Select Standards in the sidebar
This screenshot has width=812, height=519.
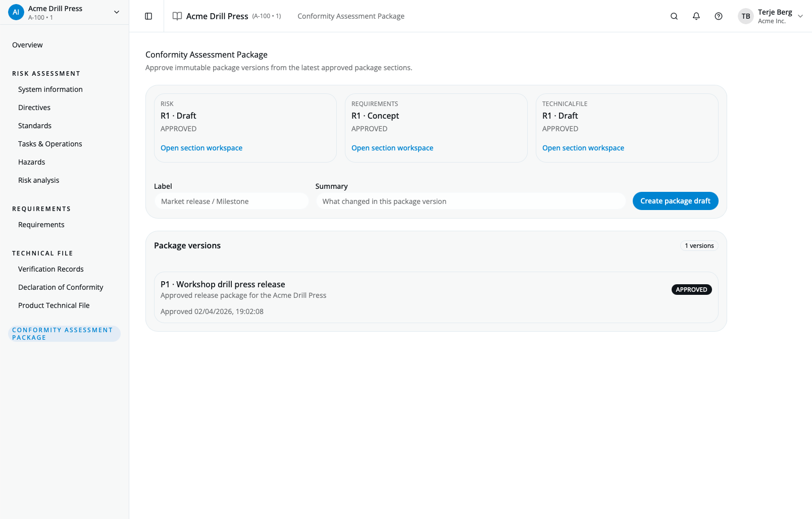click(35, 126)
